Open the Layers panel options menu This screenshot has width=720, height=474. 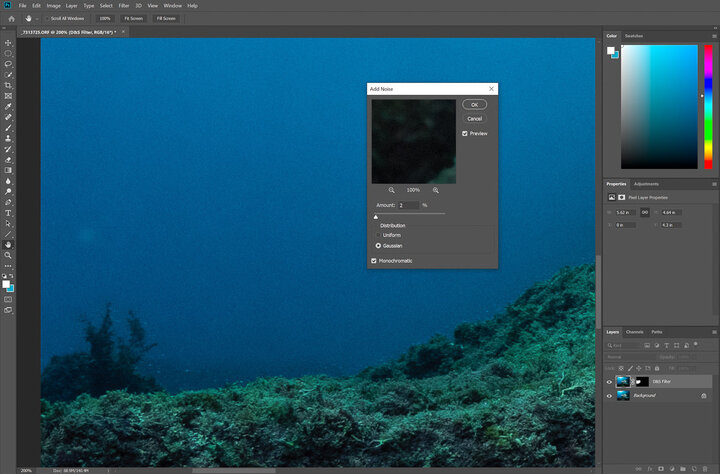(714, 331)
